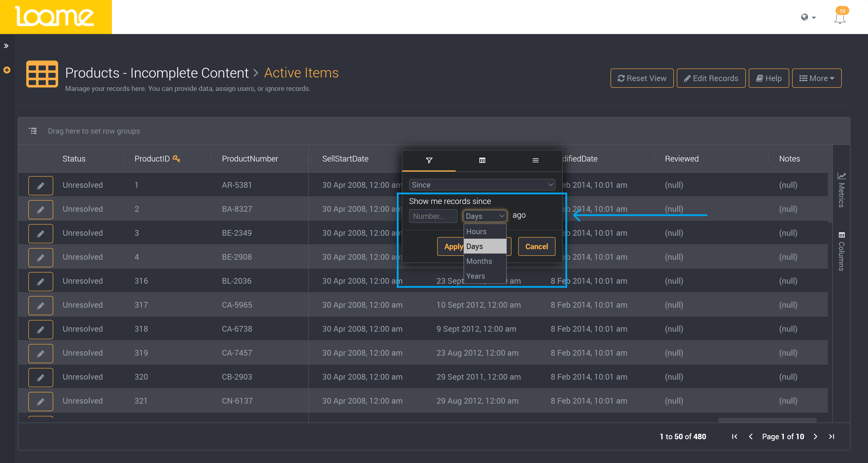Open the Metrics side panel

[x=841, y=190]
